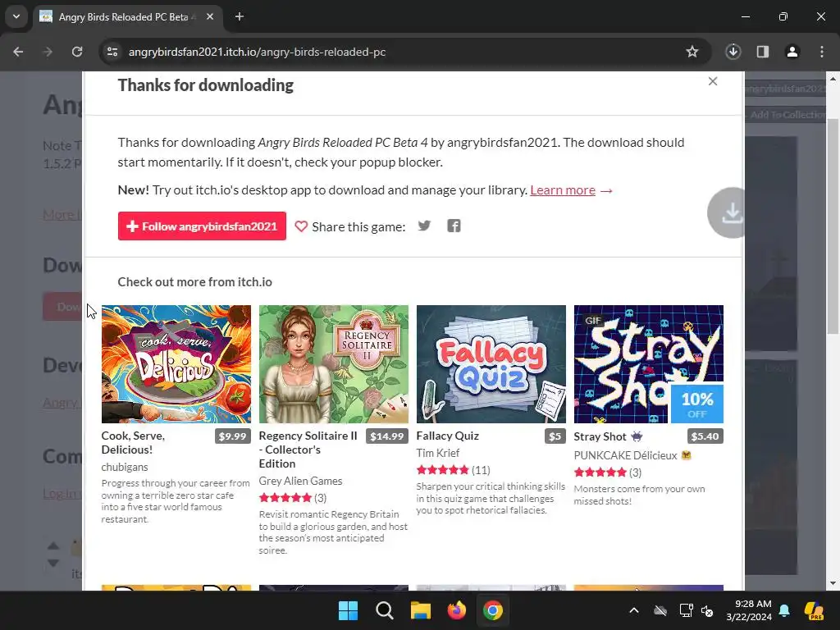Follow angrybirdsfan2021
840x630 pixels.
(202, 226)
